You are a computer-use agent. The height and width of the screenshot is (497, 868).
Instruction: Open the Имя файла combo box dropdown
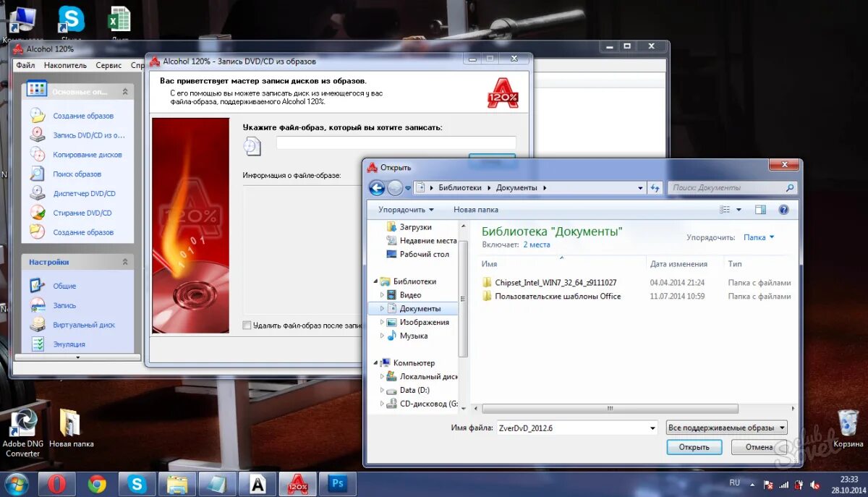tap(652, 428)
